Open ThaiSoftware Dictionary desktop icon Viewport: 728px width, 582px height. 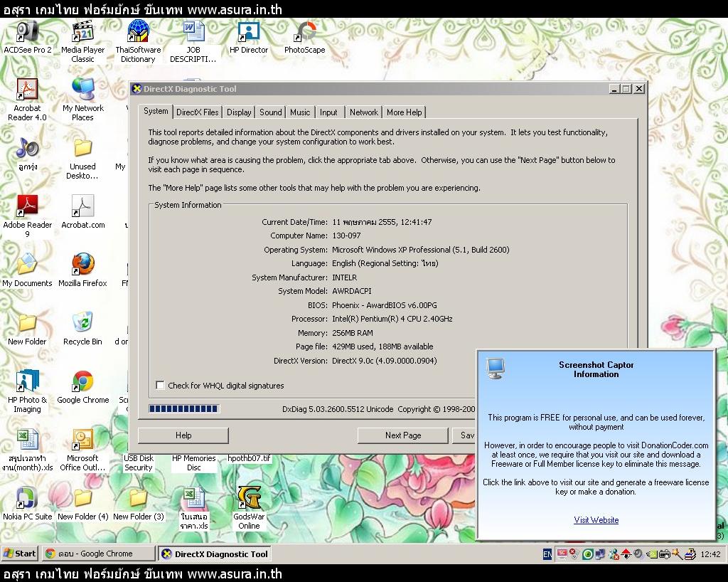click(x=138, y=42)
